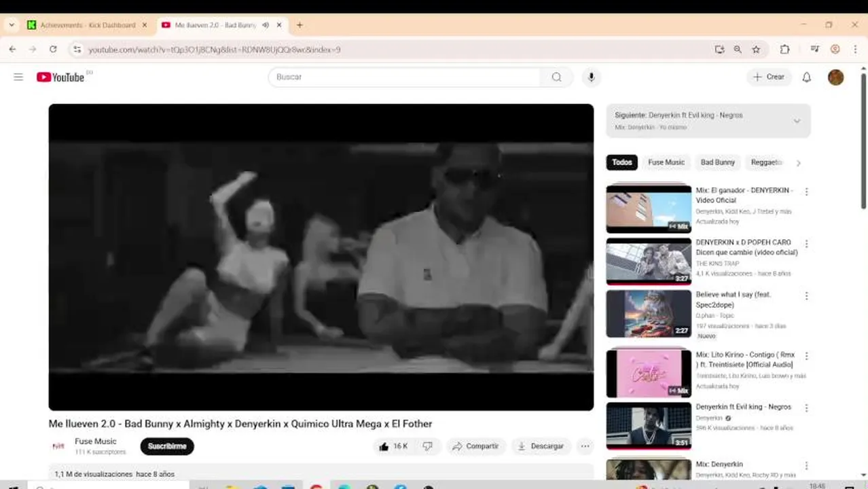Screen dimensions: 868x489
Task: Open the tab search dropdown
Action: pos(12,25)
